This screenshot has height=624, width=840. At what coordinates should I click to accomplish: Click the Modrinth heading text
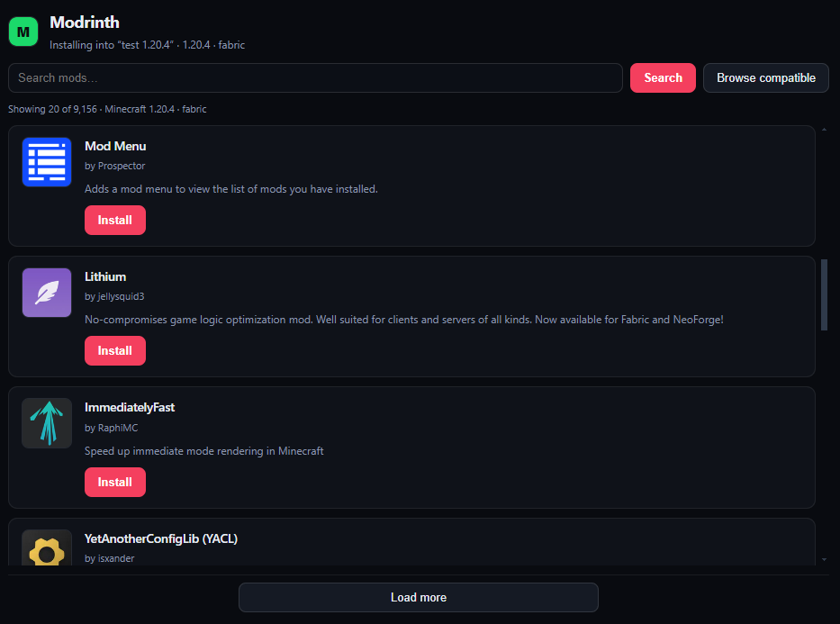coord(85,23)
